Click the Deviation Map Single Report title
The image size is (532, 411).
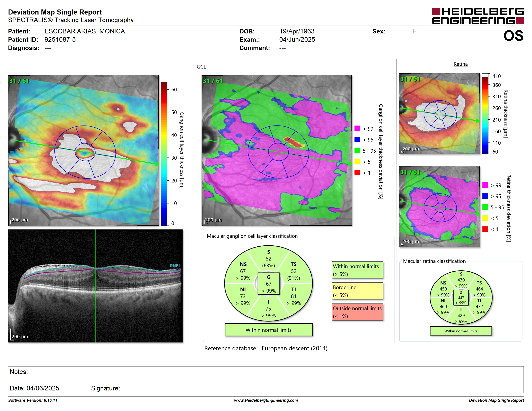pyautogui.click(x=55, y=12)
